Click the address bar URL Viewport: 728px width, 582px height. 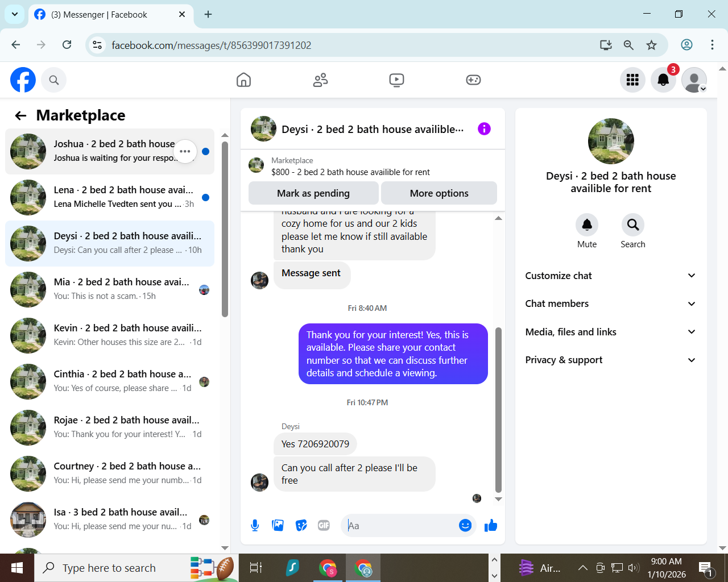pos(212,45)
